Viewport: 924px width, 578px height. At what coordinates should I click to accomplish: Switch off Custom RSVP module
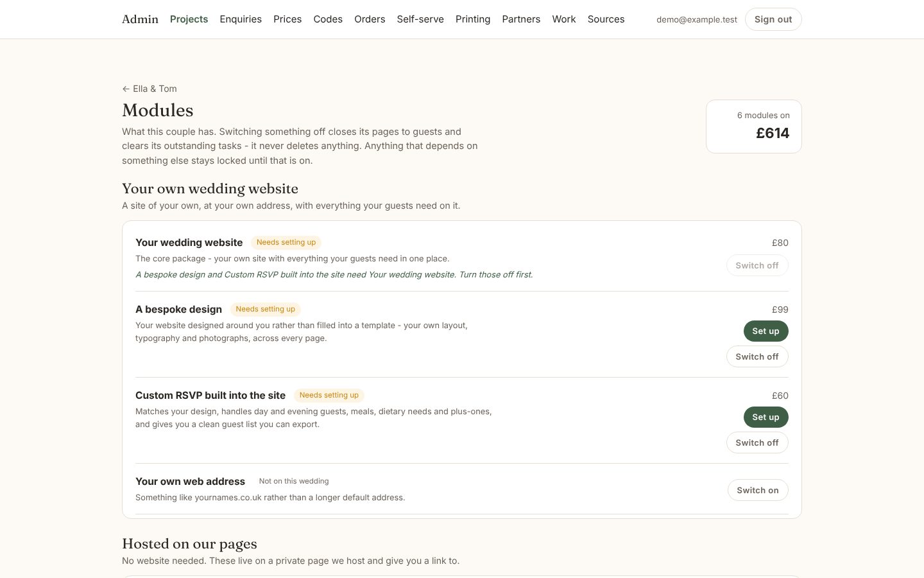(x=757, y=442)
